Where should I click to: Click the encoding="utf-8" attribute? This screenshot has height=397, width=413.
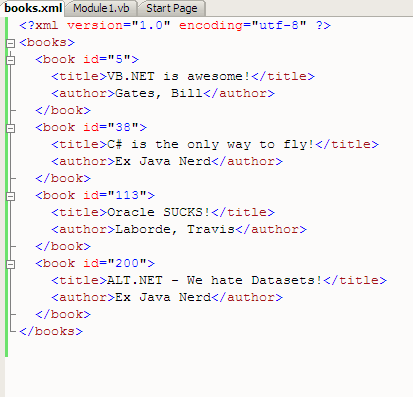coord(242,25)
